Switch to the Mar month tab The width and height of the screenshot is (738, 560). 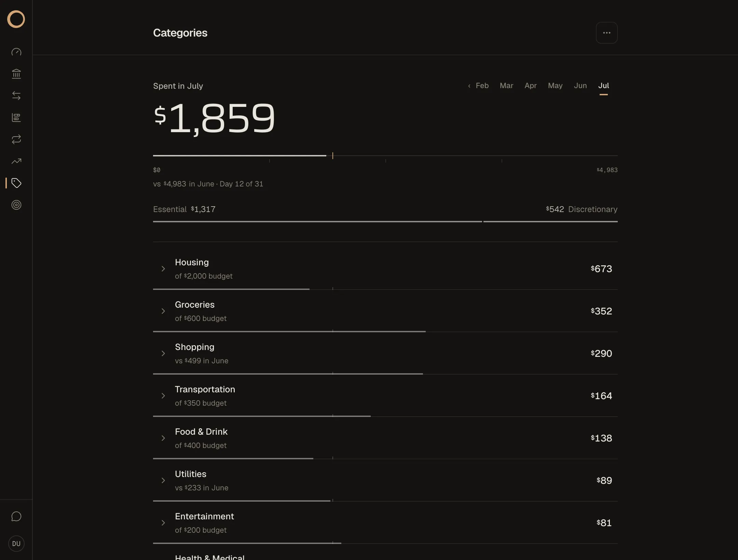click(x=506, y=86)
